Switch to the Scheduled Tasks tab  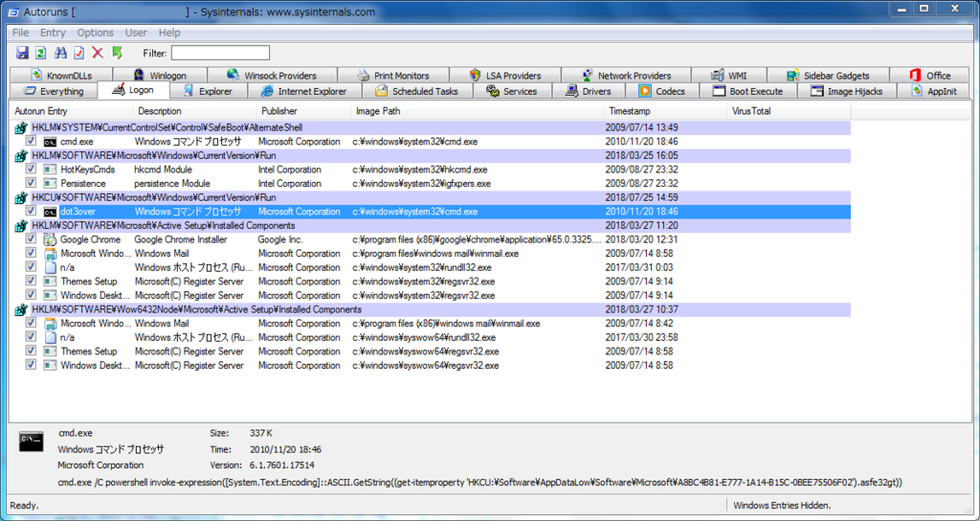(417, 91)
